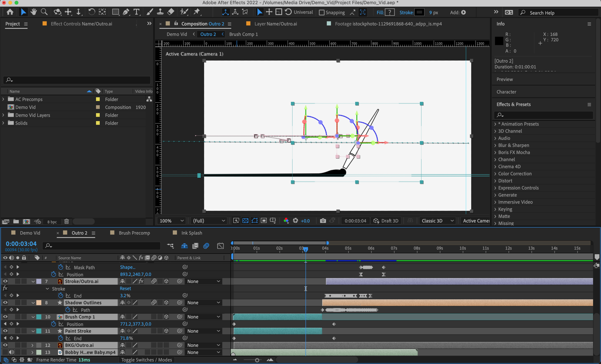Screen dimensions: 601x364
Task: Expand the AC Precomps folder
Action: 3,99
